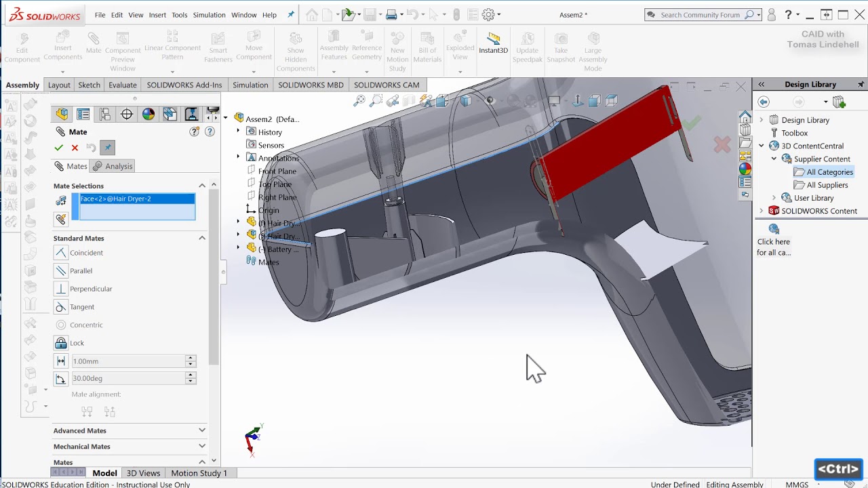Screen dimensions: 868x488
Task: Open the Insert menu
Action: pyautogui.click(x=157, y=15)
